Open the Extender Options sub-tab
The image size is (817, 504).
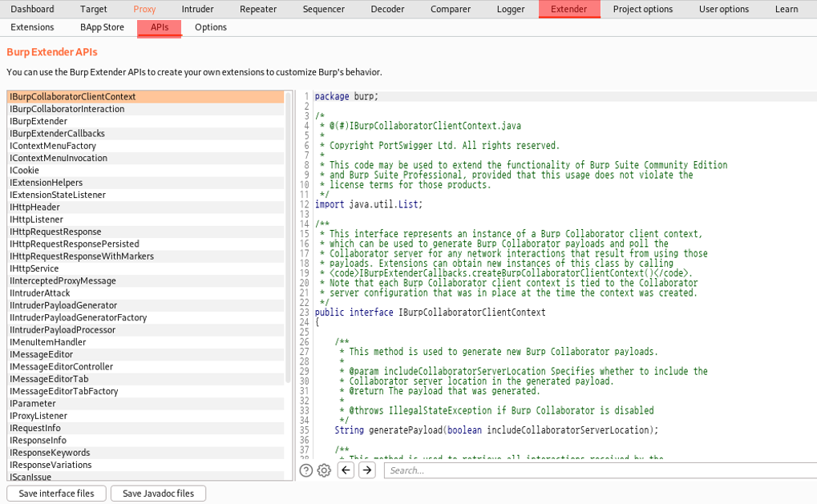click(211, 27)
